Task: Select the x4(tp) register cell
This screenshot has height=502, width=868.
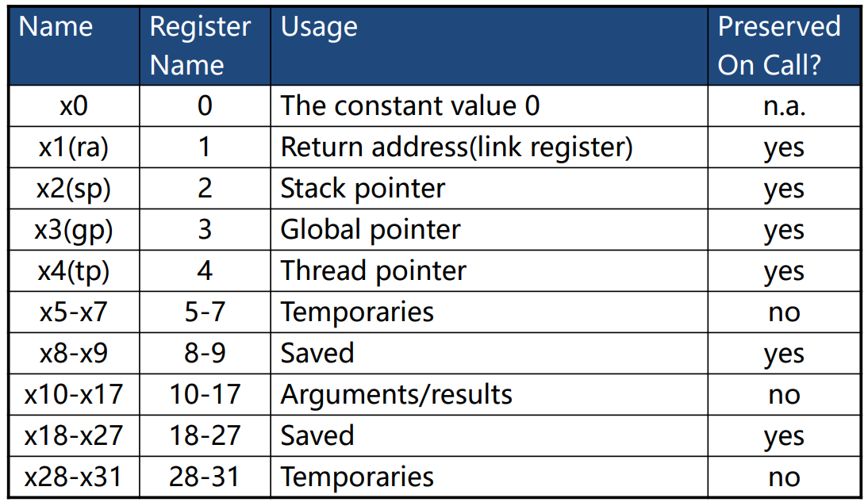Action: pyautogui.click(x=74, y=271)
